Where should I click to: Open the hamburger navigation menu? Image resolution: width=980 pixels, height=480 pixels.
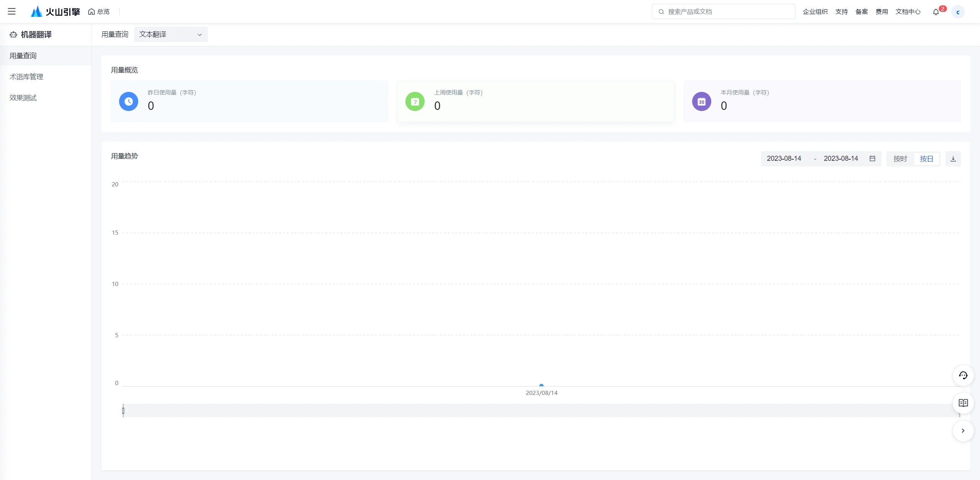[11, 11]
